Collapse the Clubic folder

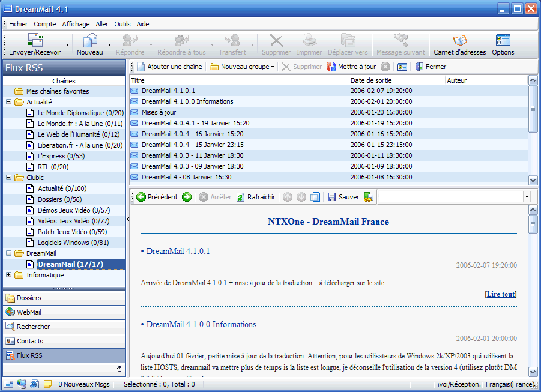click(9, 178)
